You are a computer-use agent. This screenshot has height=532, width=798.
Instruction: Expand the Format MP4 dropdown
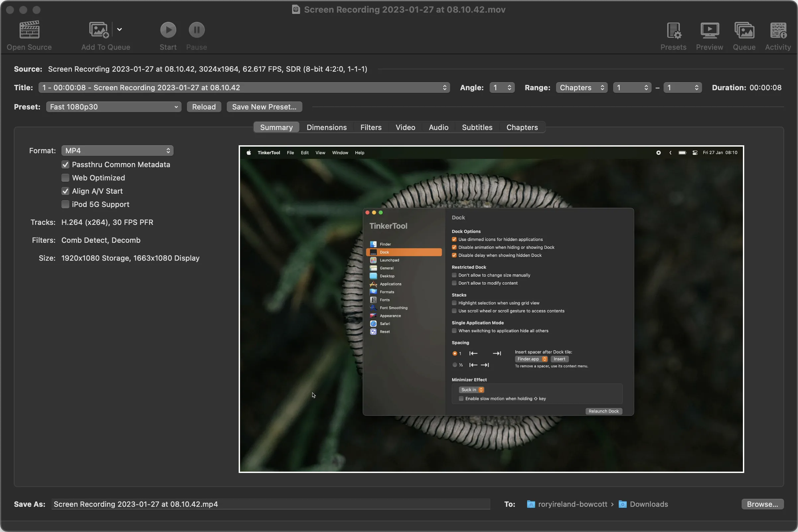tap(117, 151)
